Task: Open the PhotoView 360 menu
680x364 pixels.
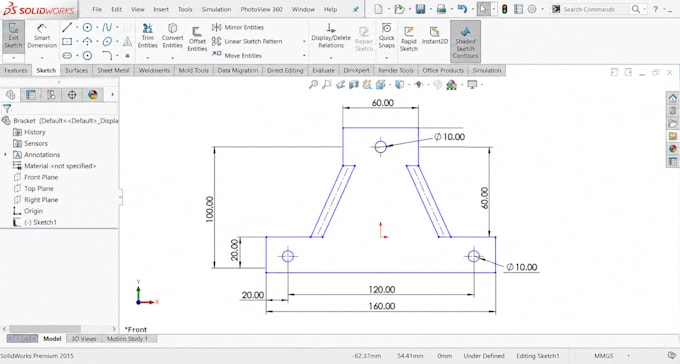Action: (x=262, y=9)
